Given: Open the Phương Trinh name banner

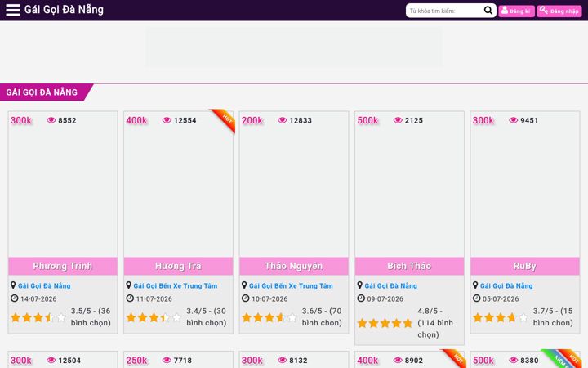Looking at the screenshot, I should pyautogui.click(x=63, y=266).
